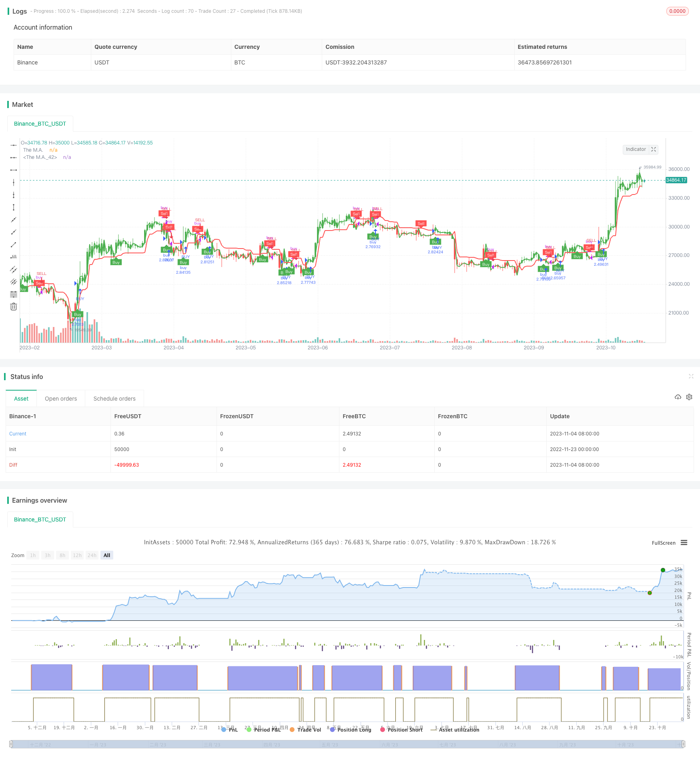Switch to the Open orders tab
Screen dimensions: 700x760
pos(61,399)
